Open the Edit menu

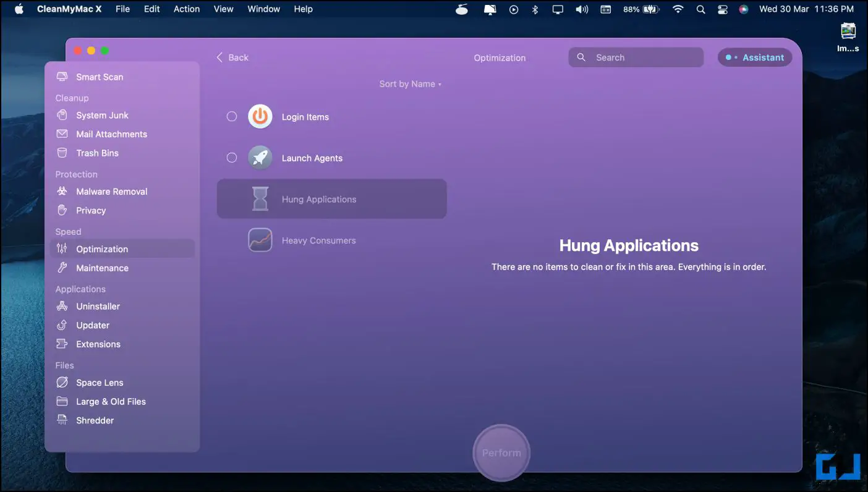(x=152, y=9)
